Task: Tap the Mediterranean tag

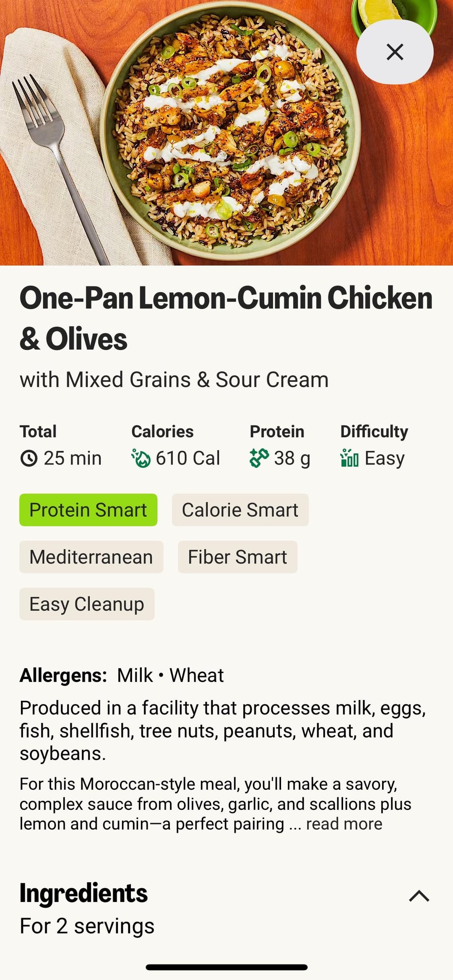Action: [x=91, y=557]
